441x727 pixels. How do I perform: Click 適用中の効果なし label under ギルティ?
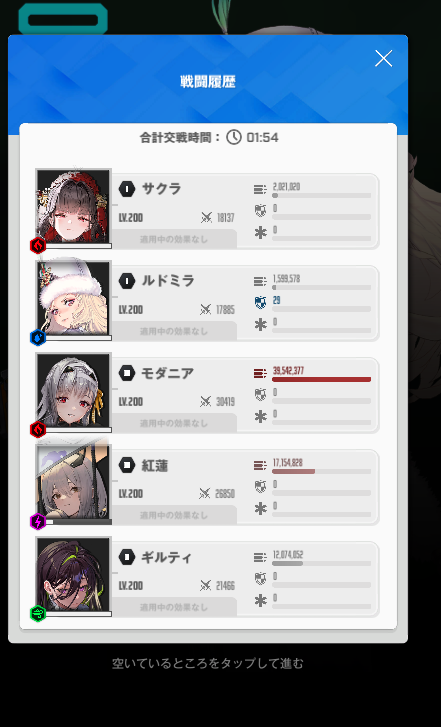174,607
